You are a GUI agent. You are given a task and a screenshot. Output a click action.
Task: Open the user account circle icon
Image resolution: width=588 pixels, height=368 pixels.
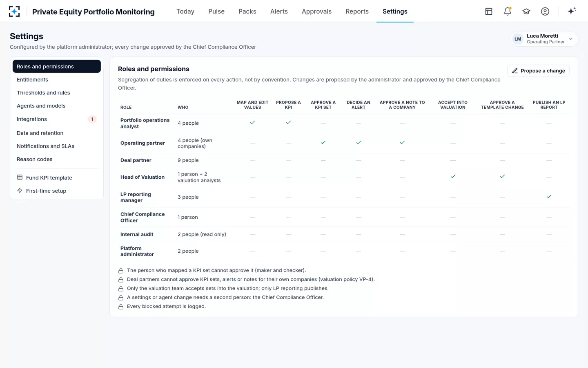[x=545, y=11]
